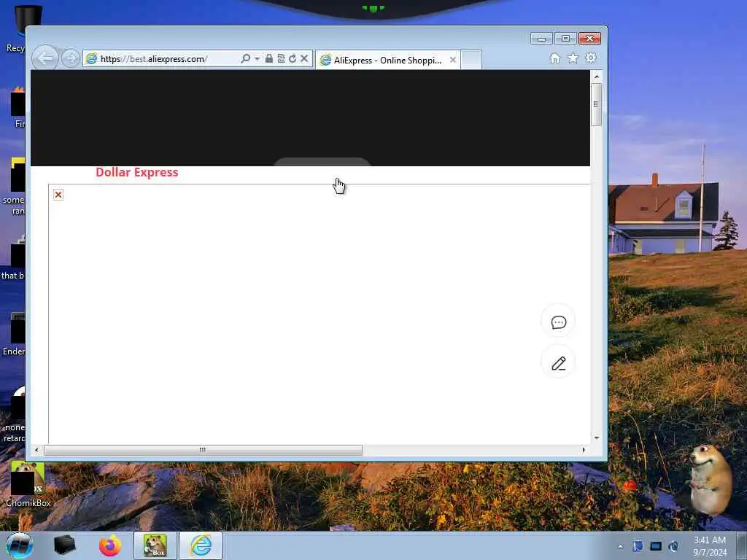
Task: Click the green indicator on top dock
Action: click(x=373, y=8)
